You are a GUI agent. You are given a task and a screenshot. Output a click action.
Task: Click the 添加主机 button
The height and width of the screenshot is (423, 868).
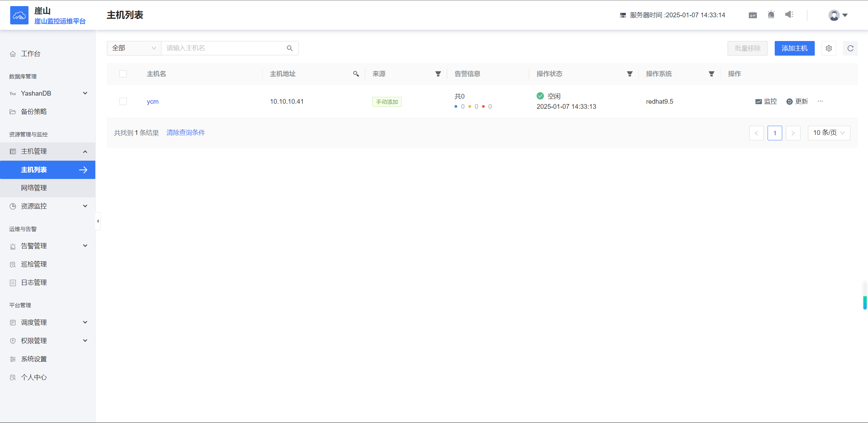[x=794, y=48]
